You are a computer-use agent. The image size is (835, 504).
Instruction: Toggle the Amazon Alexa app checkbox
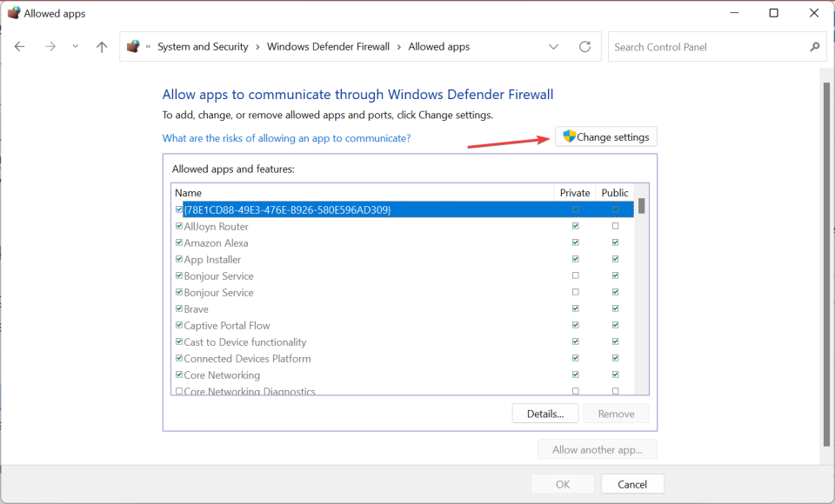click(179, 243)
